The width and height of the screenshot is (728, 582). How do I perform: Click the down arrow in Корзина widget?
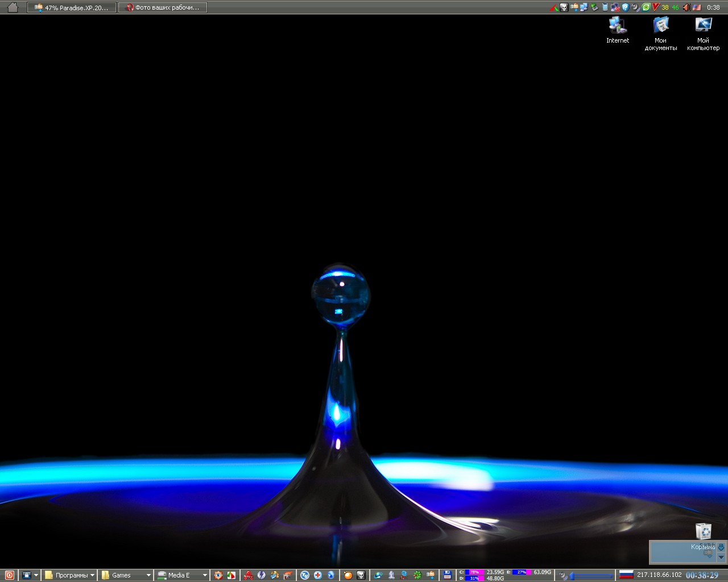pyautogui.click(x=721, y=557)
